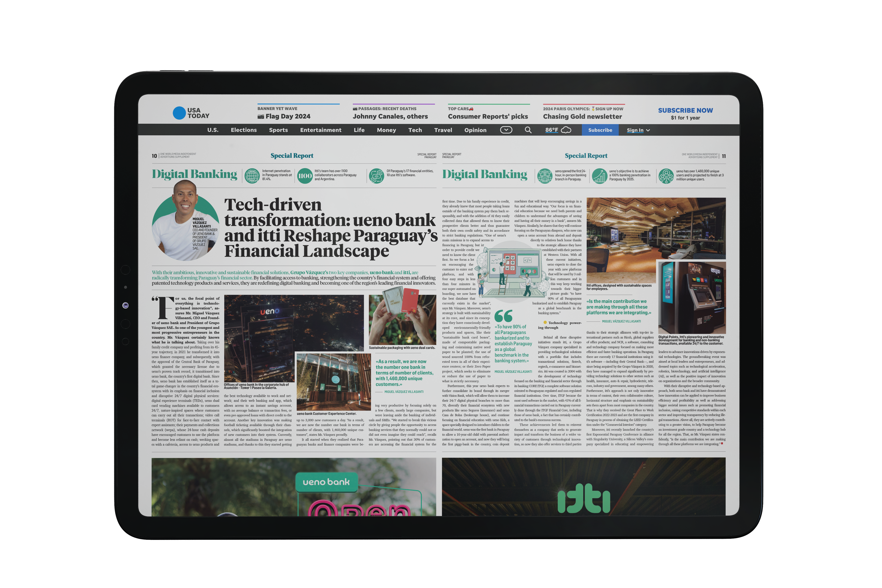The image size is (882, 588).
Task: Click page number 10 marker
Action: coord(154,156)
